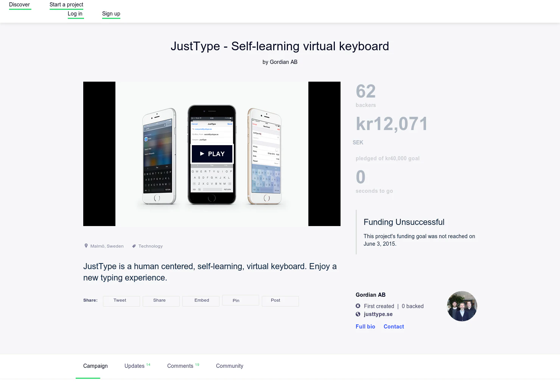Contact the Gordian AB creator

tap(394, 326)
